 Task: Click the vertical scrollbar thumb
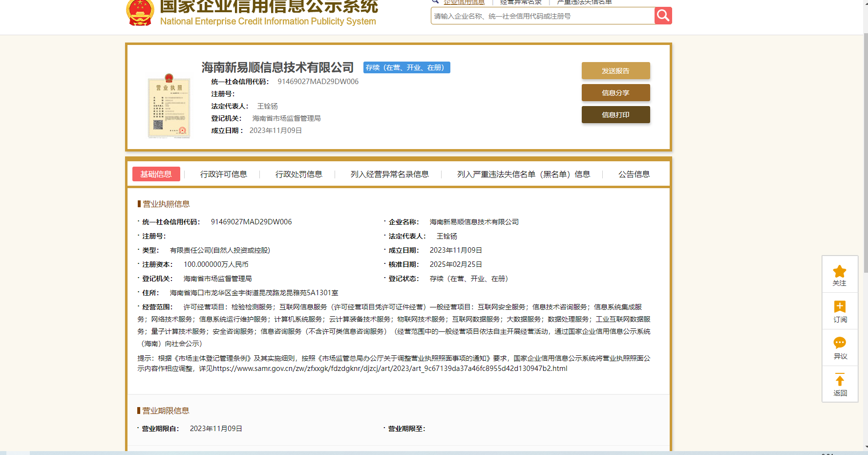click(866, 152)
